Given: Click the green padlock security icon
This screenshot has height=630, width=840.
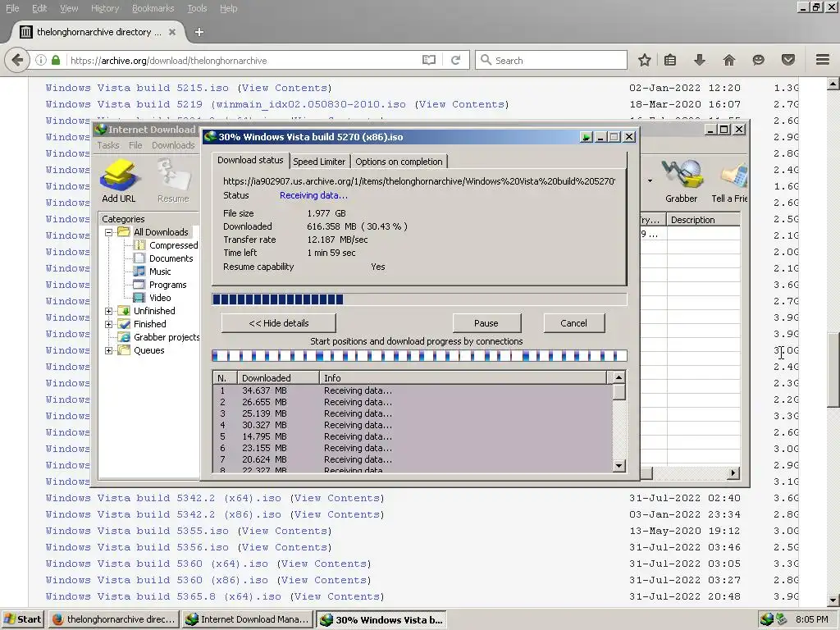Looking at the screenshot, I should tap(56, 60).
